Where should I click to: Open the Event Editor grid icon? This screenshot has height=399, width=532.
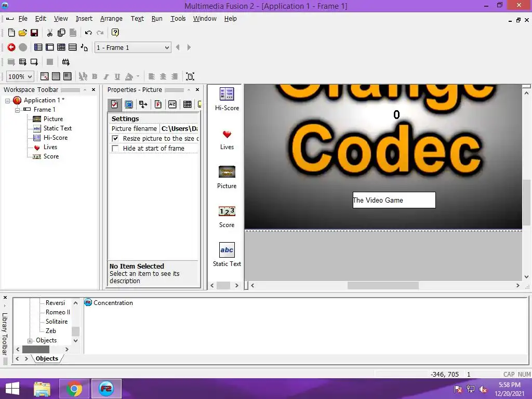click(x=61, y=47)
